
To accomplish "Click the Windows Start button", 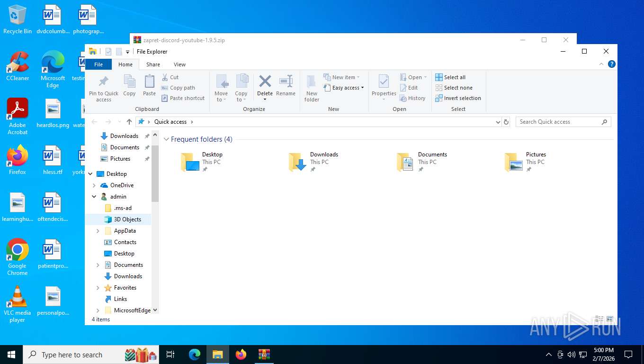I will pos(11,355).
